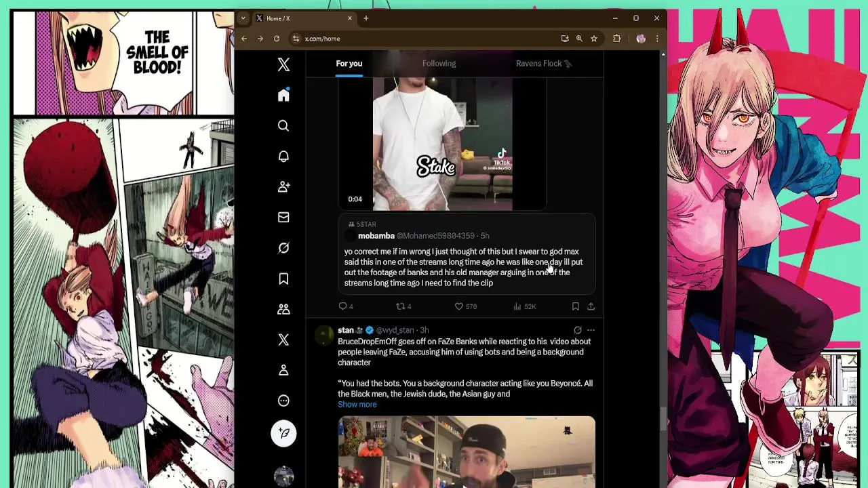The width and height of the screenshot is (868, 488).
Task: Open Chrome profile avatar
Action: tap(641, 39)
